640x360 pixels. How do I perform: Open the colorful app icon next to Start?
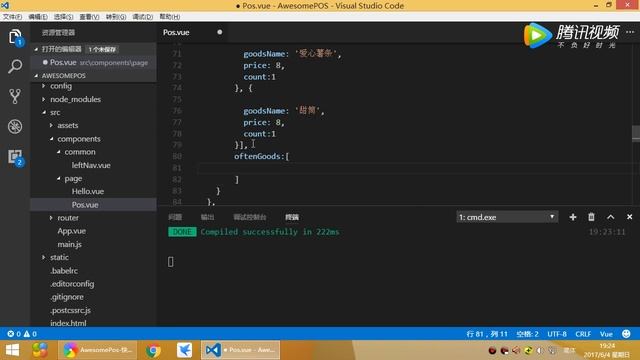coord(40,350)
